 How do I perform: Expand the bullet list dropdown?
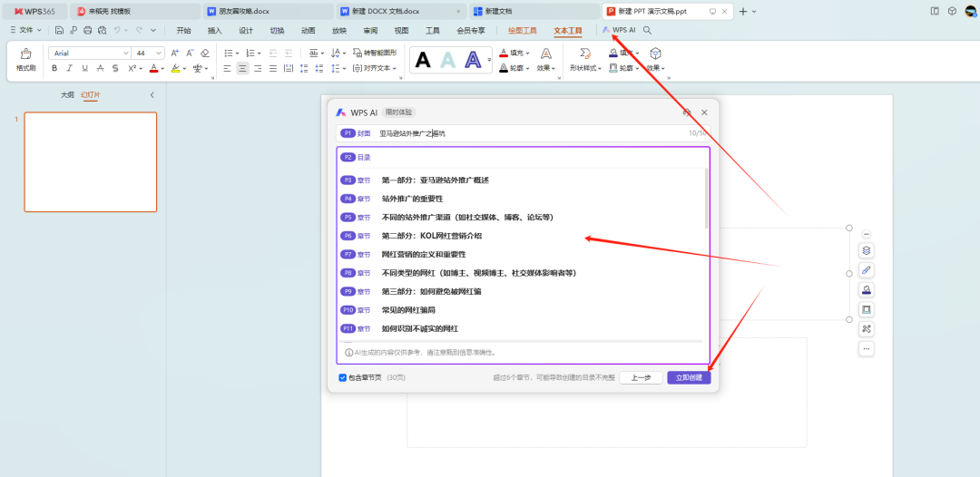coord(238,54)
